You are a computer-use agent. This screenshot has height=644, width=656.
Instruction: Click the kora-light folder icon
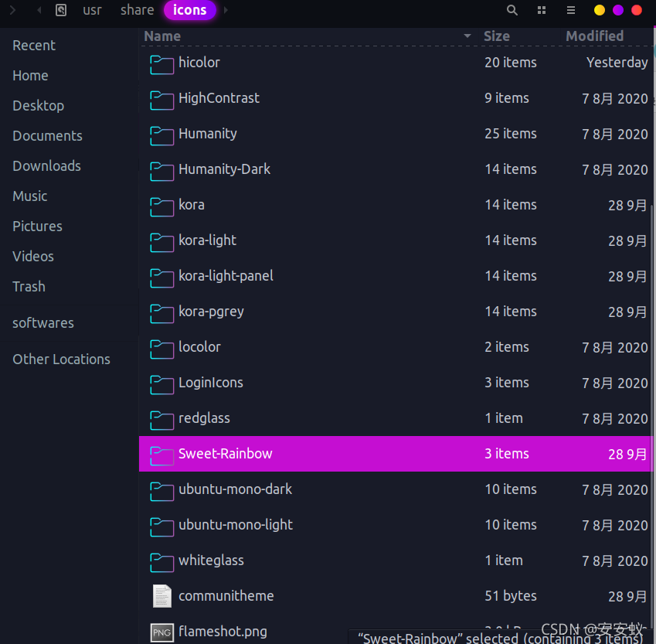coord(162,243)
